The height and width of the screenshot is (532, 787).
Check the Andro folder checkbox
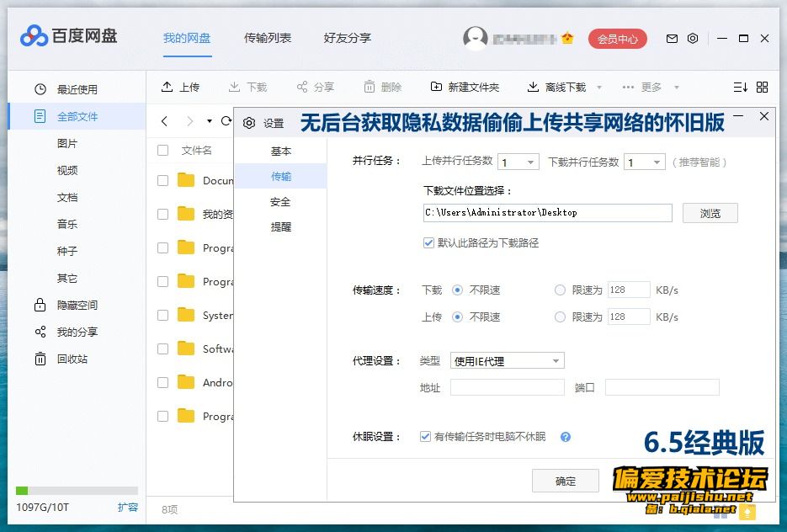point(162,382)
